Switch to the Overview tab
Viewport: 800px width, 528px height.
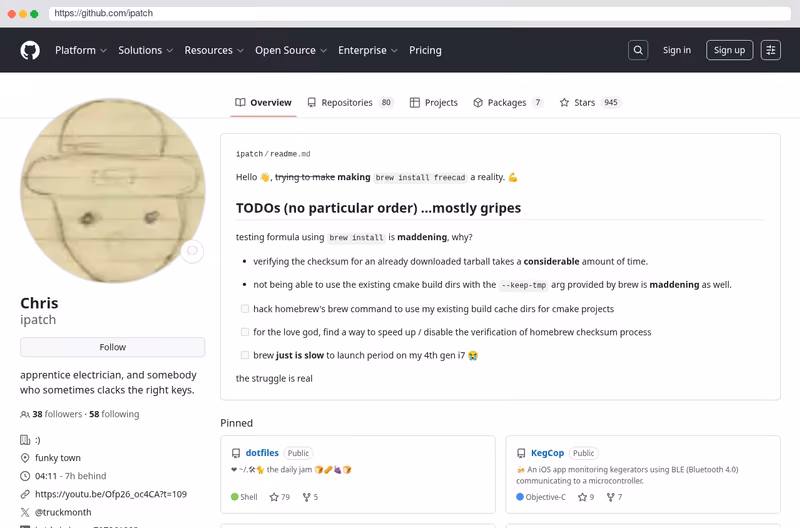tap(263, 103)
